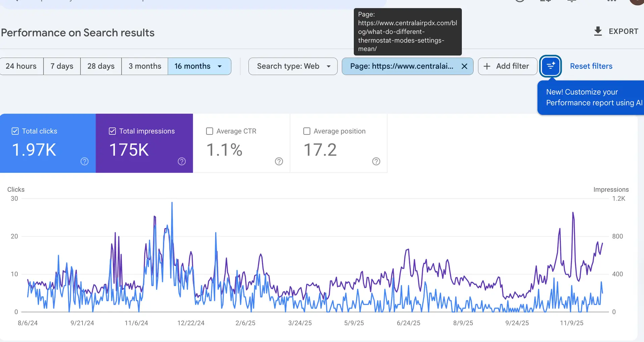Uncheck the Total clicks checkbox

click(15, 131)
